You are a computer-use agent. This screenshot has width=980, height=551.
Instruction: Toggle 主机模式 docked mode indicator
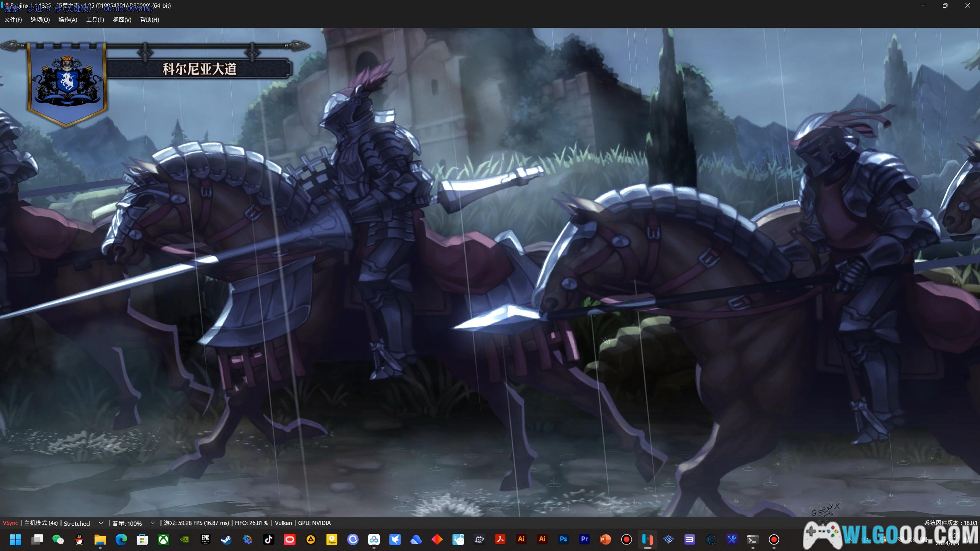[41, 523]
